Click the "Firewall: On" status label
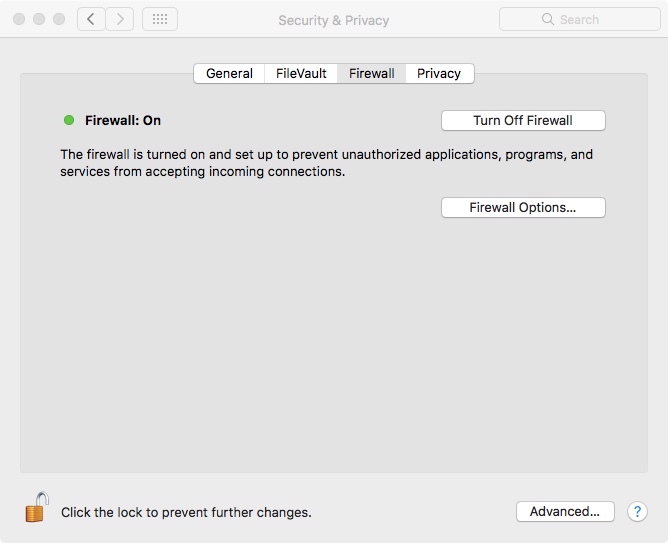This screenshot has width=668, height=543. 123,120
